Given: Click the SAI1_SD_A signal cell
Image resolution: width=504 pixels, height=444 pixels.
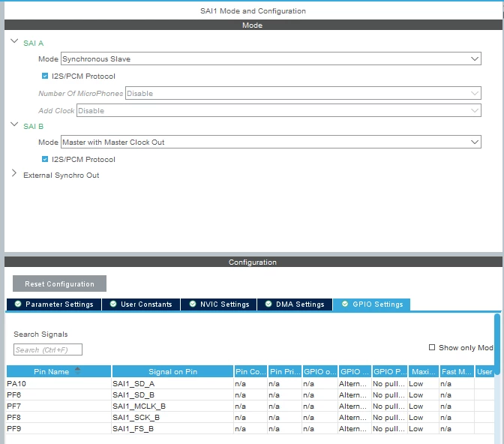Looking at the screenshot, I should 172,383.
